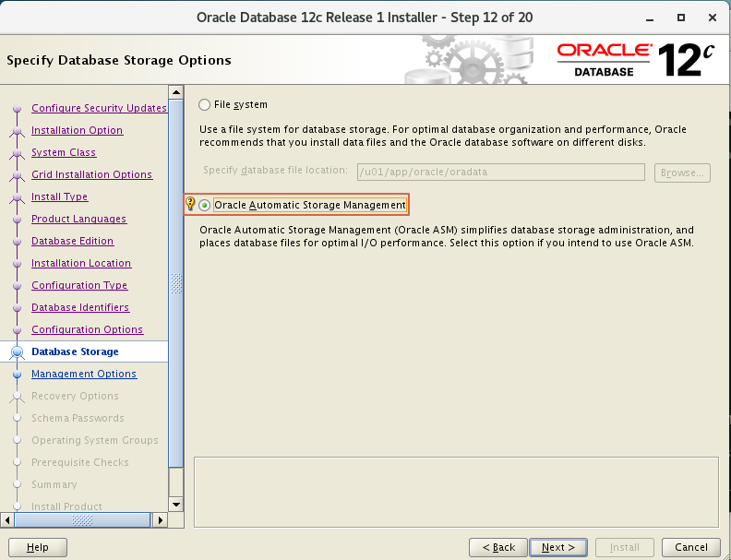Select the current Database Storage step
Image resolution: width=731 pixels, height=560 pixels.
tap(75, 351)
